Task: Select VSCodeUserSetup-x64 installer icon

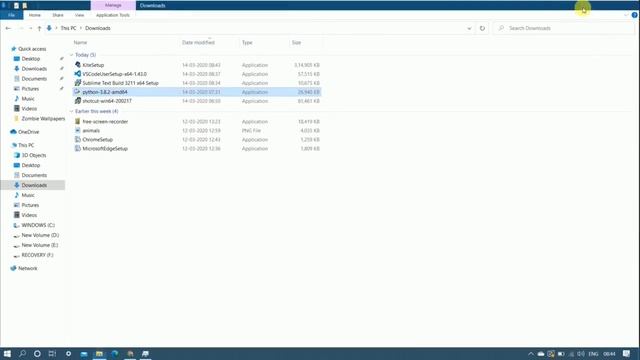Action: coord(78,74)
